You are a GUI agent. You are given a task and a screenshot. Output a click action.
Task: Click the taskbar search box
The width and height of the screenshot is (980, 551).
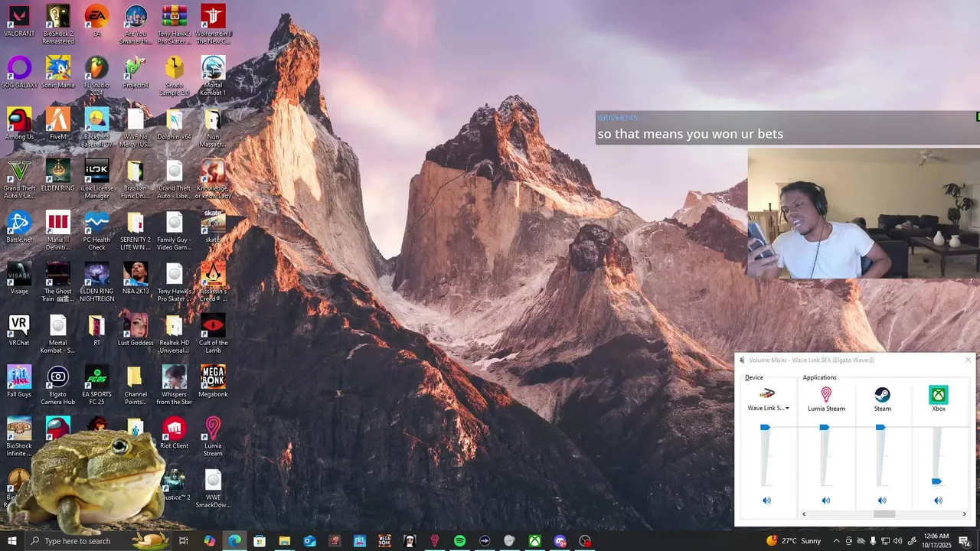(x=97, y=541)
